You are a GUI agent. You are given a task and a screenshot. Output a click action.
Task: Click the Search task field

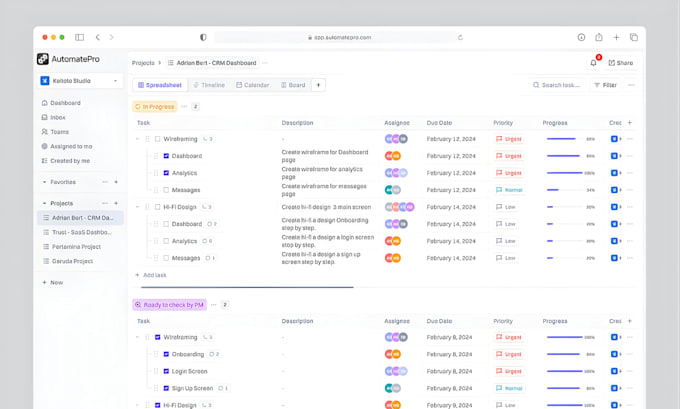[557, 85]
